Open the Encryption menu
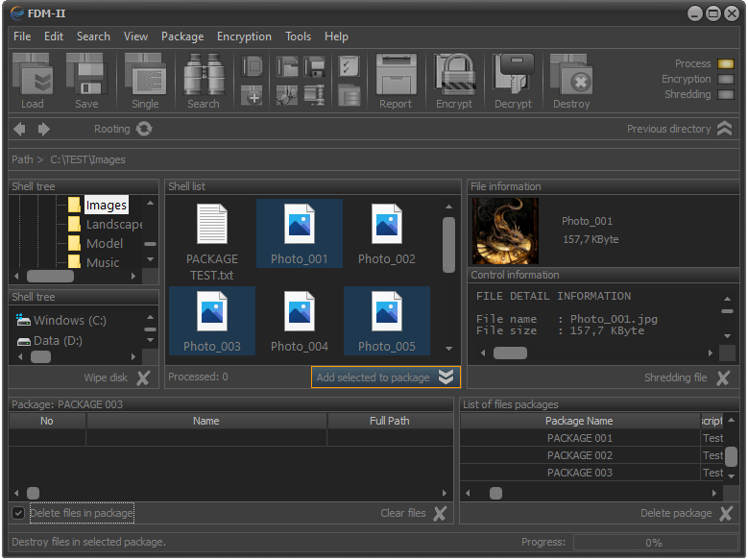Screen dimensions: 748x560 [x=244, y=37]
